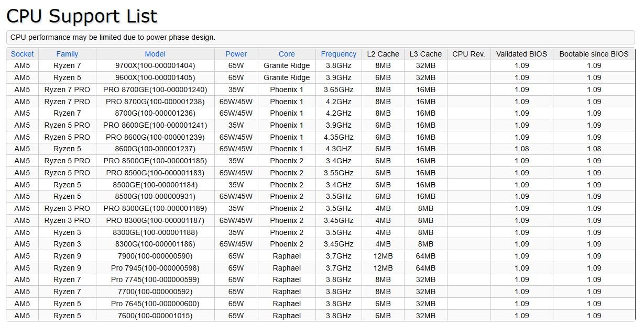Image resolution: width=644 pixels, height=325 pixels.
Task: Click the Pro 7945(100-000000598) model entry
Action: [x=155, y=268]
